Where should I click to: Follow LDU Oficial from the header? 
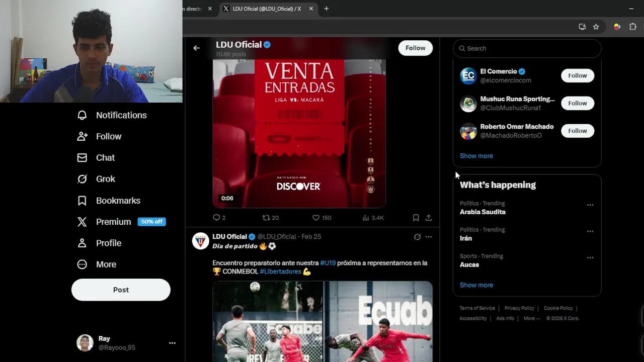click(x=415, y=48)
